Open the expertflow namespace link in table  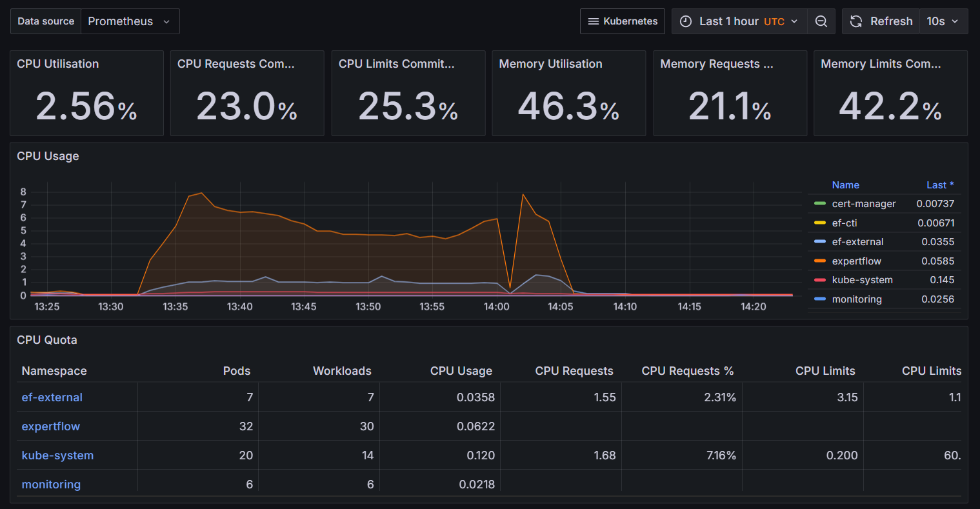[x=51, y=426]
